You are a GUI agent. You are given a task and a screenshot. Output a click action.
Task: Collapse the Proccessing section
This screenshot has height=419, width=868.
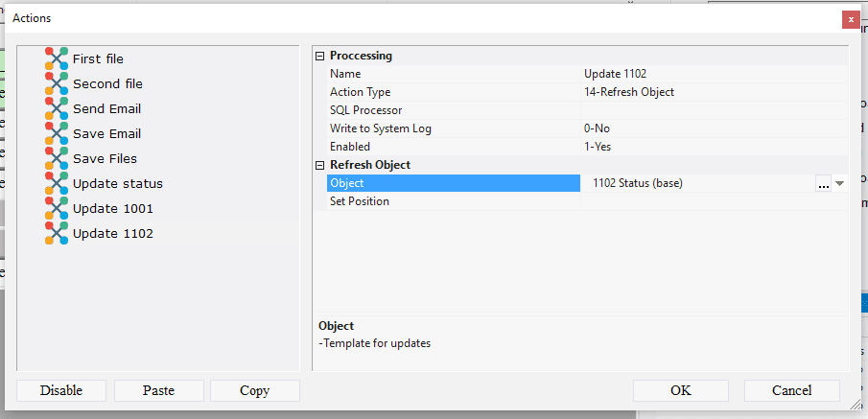click(x=320, y=56)
